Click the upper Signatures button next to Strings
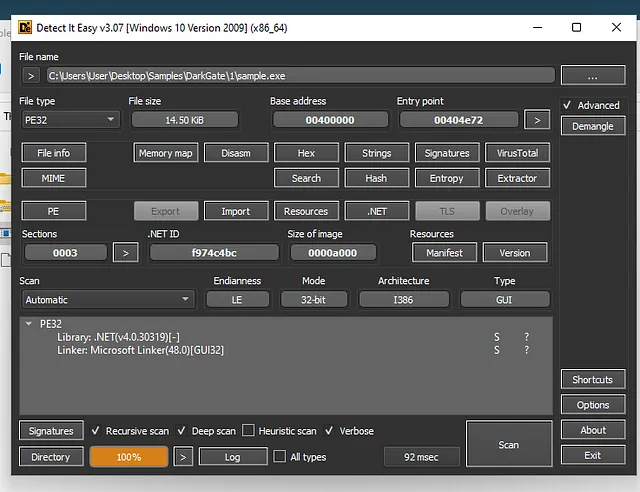Image resolution: width=640 pixels, height=492 pixels. point(447,153)
